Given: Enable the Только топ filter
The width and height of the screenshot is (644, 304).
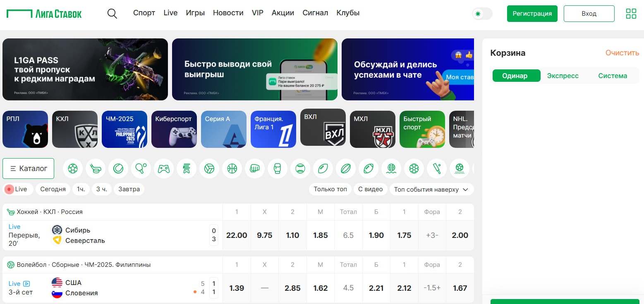Looking at the screenshot, I should tap(330, 189).
